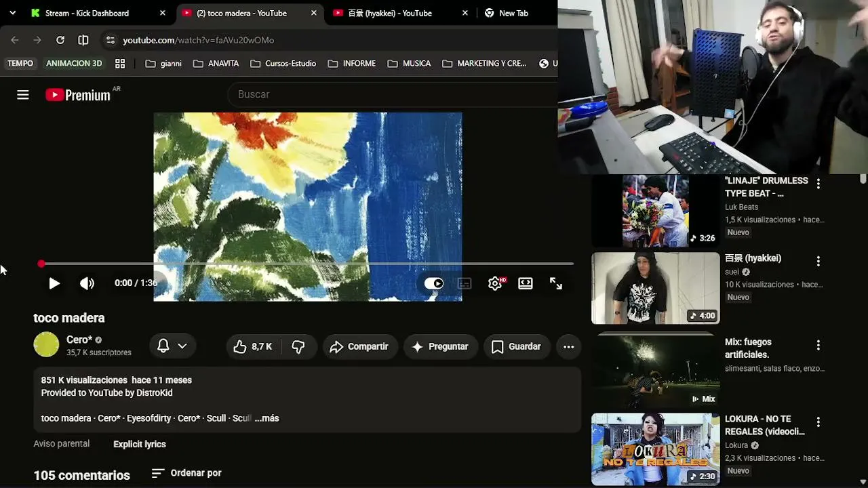
Task: Open the Cursos-Estudio bookmarks folder
Action: (283, 64)
